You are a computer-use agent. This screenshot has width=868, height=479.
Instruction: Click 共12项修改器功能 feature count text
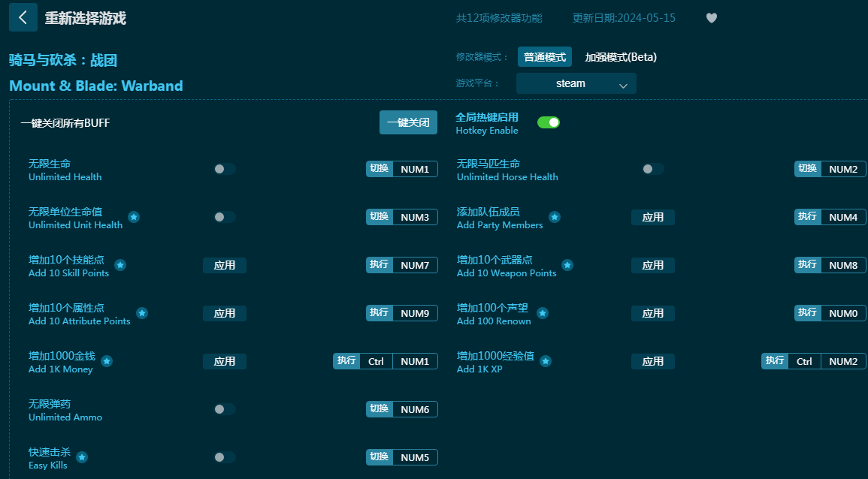coord(499,18)
